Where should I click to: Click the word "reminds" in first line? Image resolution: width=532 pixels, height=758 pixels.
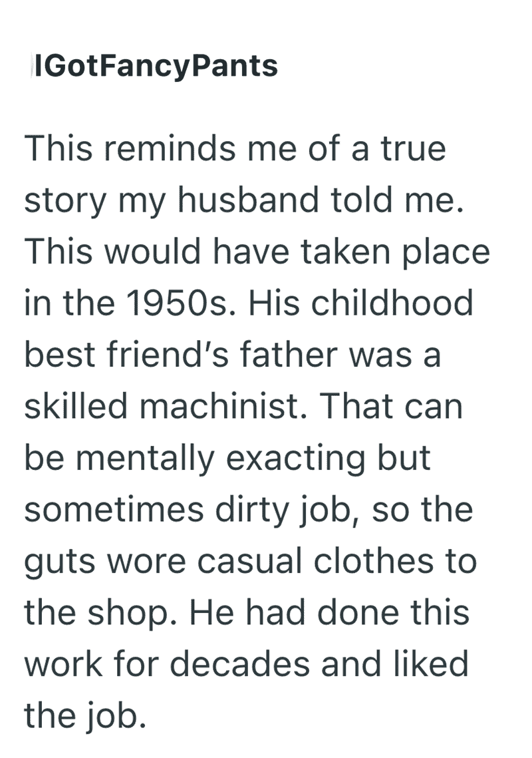point(170,148)
